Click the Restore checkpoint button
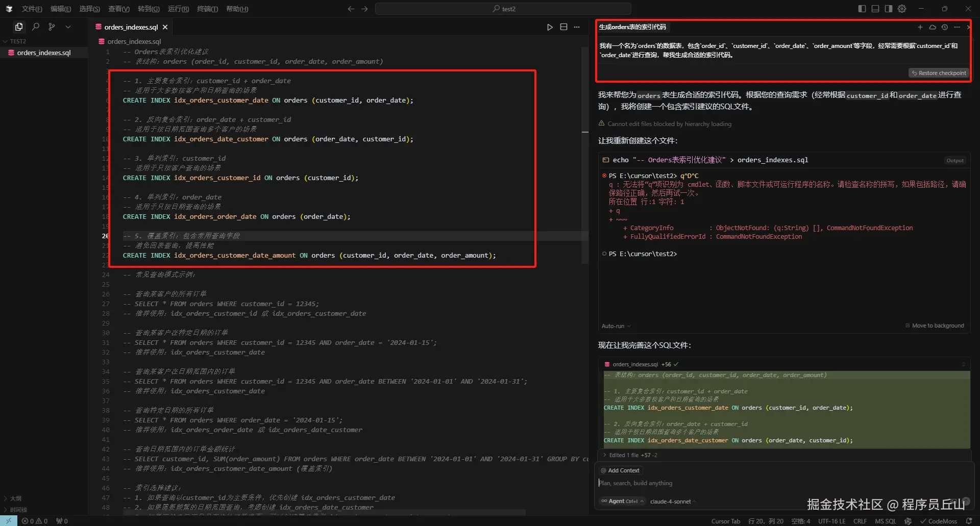980x526 pixels. [x=939, y=73]
